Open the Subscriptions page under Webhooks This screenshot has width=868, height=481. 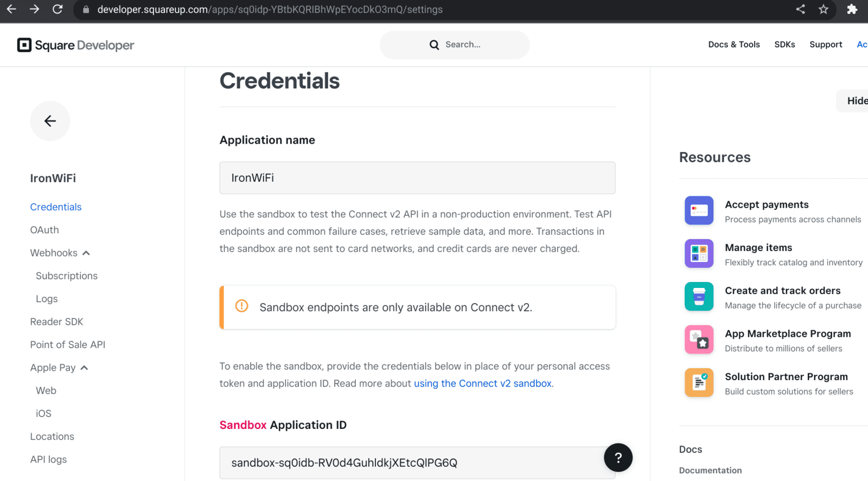point(67,276)
